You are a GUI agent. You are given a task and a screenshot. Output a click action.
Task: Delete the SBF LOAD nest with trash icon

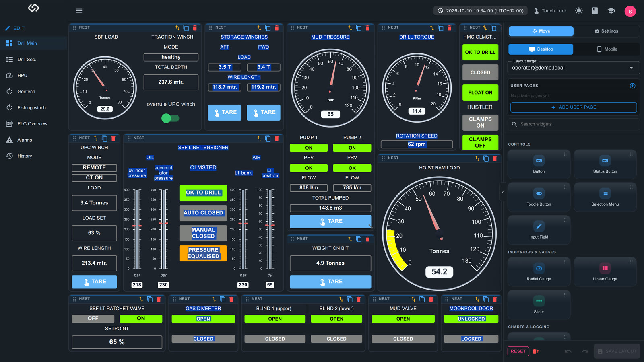195,28
